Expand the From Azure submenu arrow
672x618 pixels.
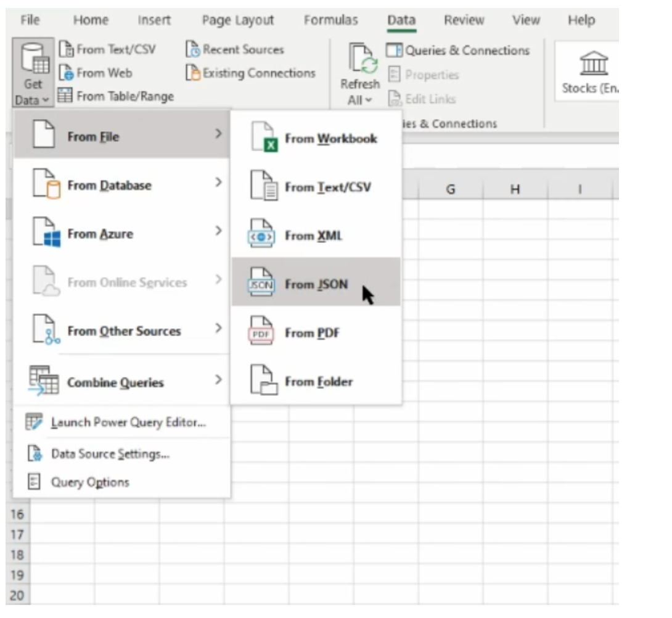click(219, 231)
